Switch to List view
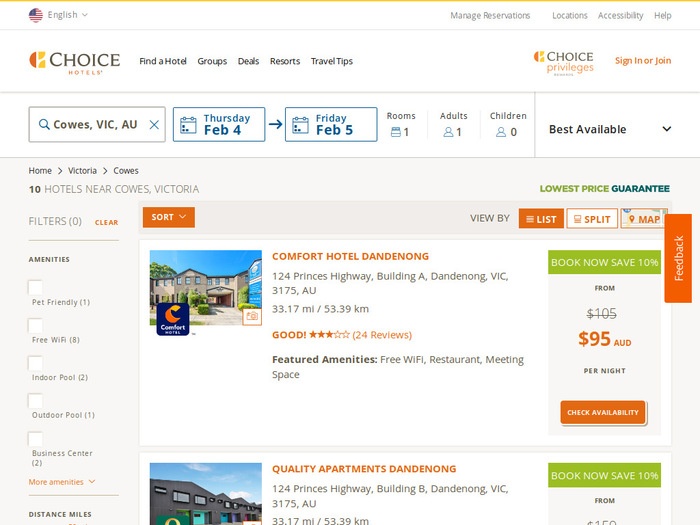 (541, 219)
